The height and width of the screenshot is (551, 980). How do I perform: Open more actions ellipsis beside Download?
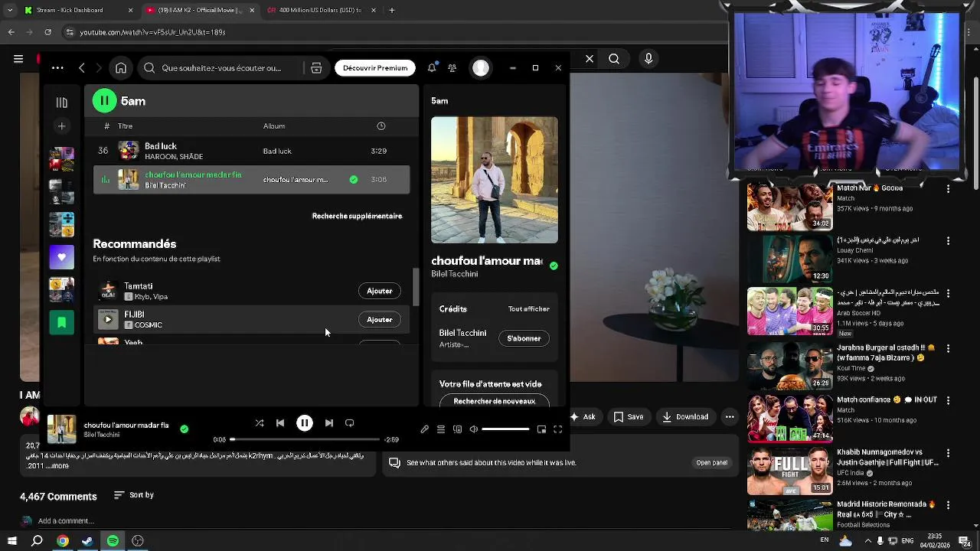tap(730, 417)
